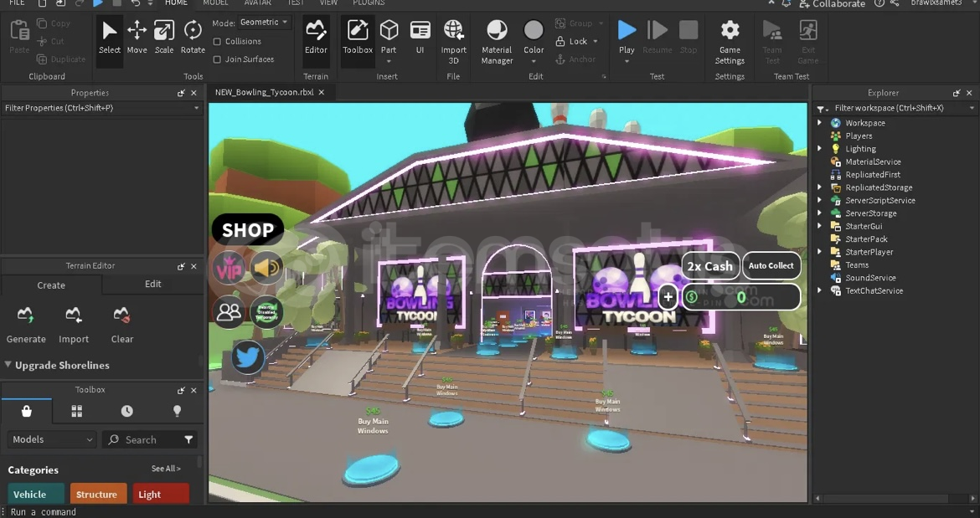Open the MODEL ribbon tab
980x518 pixels.
[215, 3]
